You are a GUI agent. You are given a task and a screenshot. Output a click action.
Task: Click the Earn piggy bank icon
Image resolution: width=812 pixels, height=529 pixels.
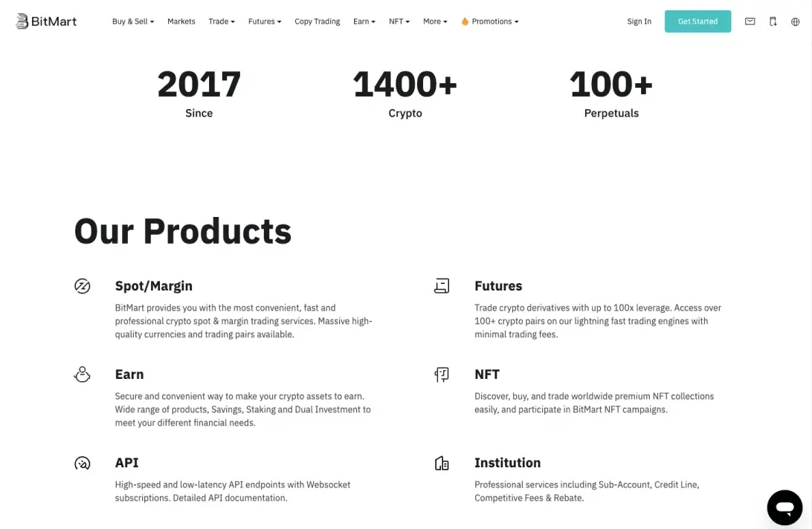tap(82, 374)
